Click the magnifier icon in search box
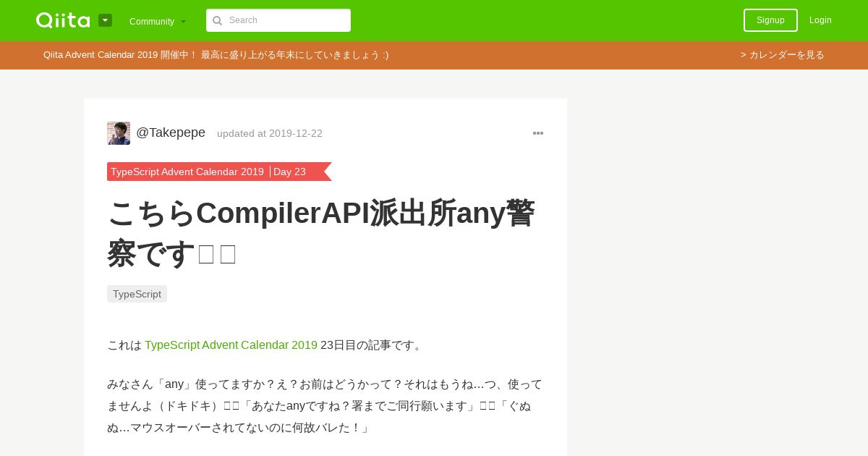Screen dimensions: 868x456 [x=217, y=21]
